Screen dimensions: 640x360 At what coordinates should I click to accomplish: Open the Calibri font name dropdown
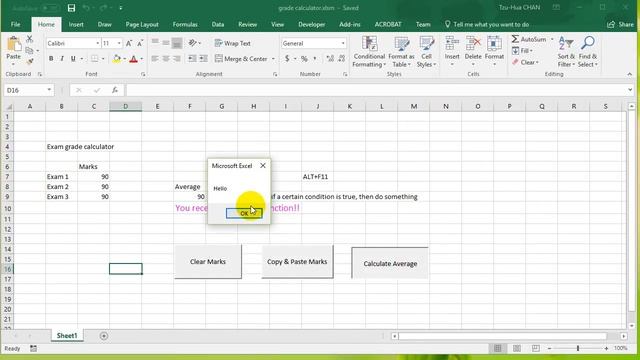click(98, 43)
